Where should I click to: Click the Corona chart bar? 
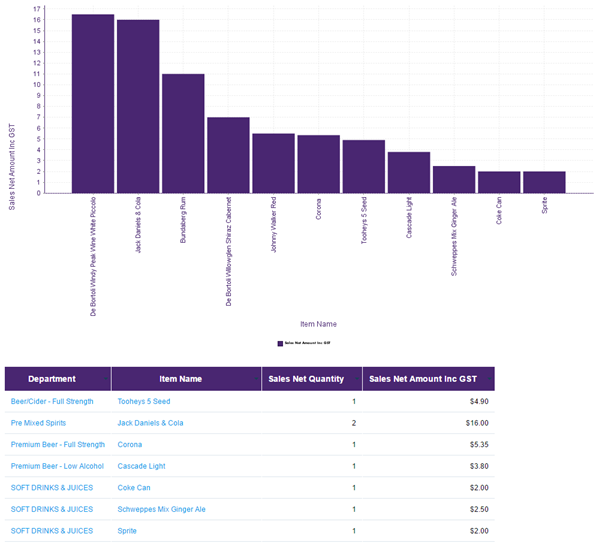[319, 164]
